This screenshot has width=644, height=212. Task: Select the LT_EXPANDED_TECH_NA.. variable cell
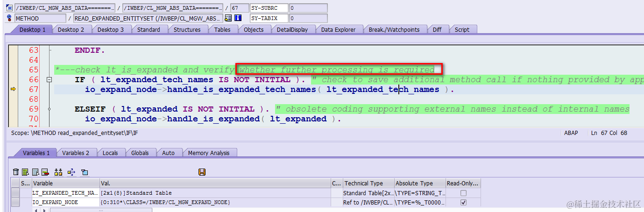[65, 193]
